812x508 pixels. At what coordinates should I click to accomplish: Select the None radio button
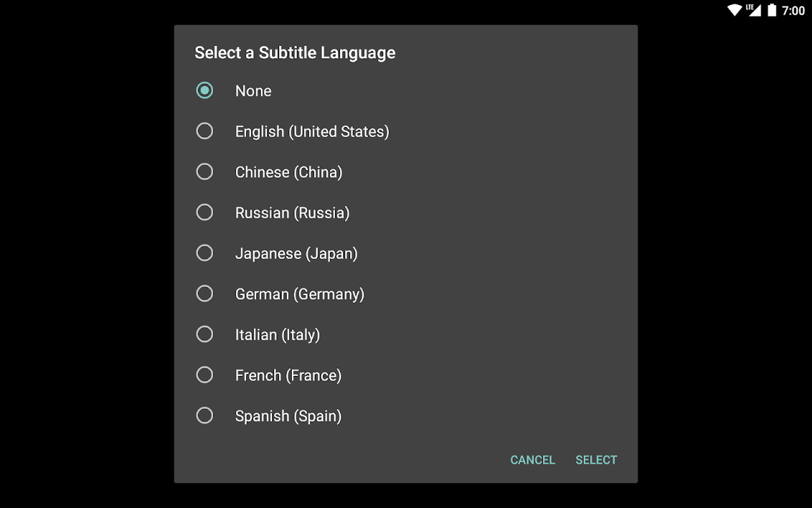(204, 90)
